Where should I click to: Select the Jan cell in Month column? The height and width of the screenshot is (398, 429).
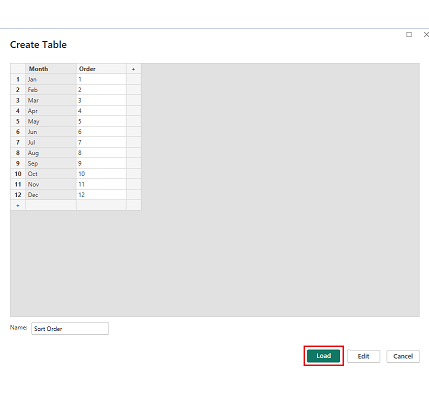pyautogui.click(x=51, y=79)
